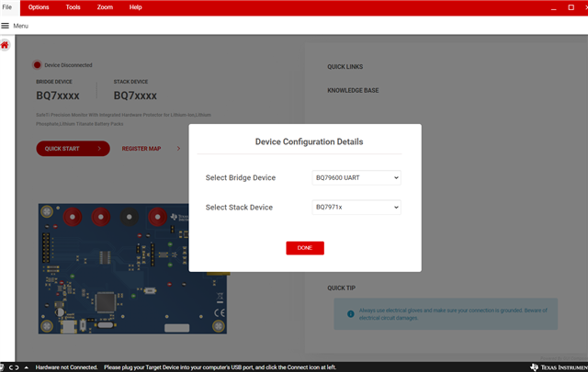
Task: Click the Please plug your Target Device message
Action: (220, 367)
